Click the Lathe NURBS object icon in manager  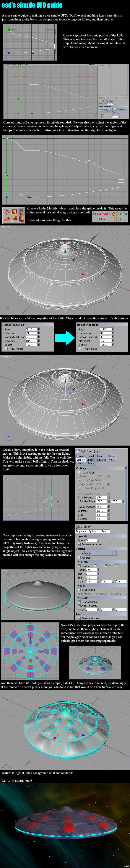pos(114,214)
